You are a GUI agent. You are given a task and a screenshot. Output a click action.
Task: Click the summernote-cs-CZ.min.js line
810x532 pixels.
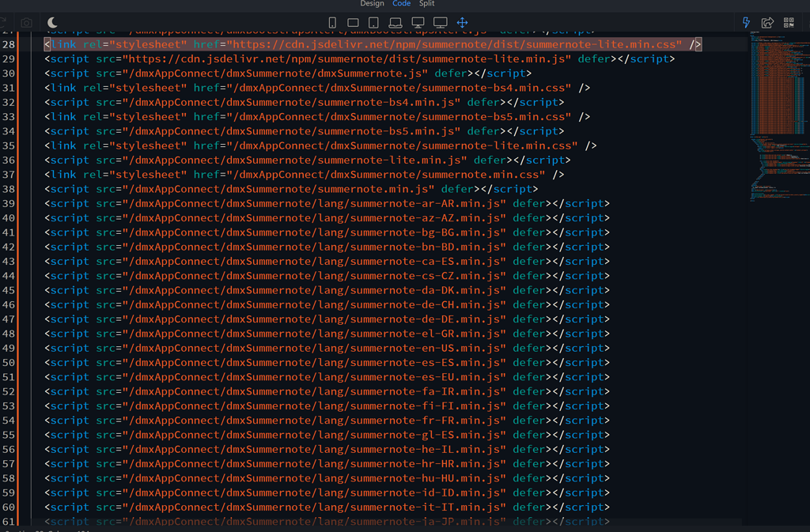[x=327, y=276]
